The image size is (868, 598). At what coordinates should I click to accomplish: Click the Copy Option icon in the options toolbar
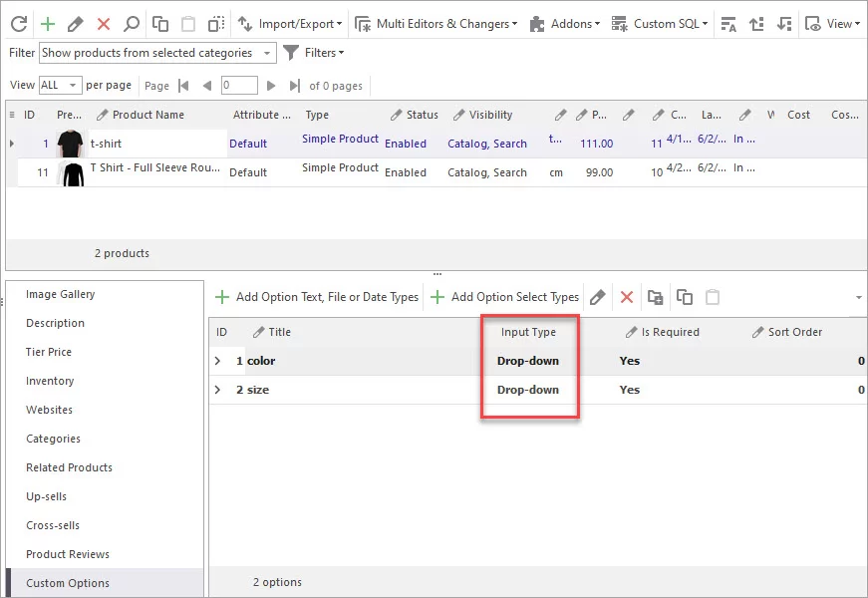(x=685, y=297)
